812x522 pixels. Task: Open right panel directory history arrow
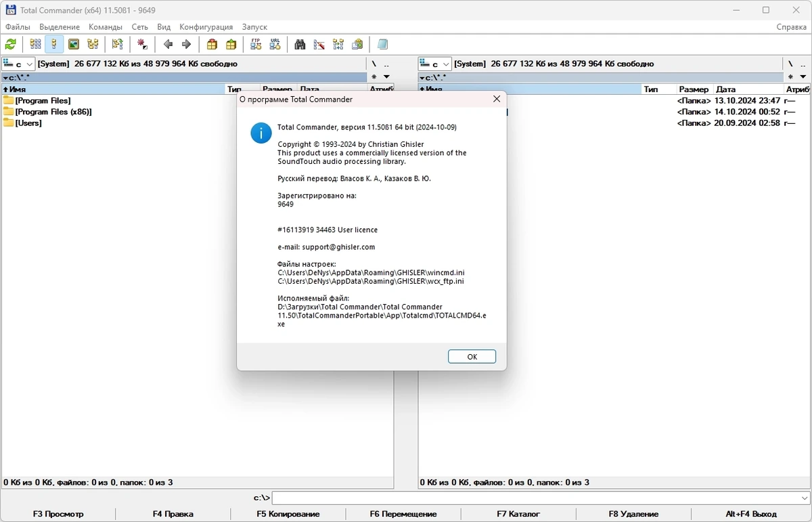pyautogui.click(x=803, y=77)
